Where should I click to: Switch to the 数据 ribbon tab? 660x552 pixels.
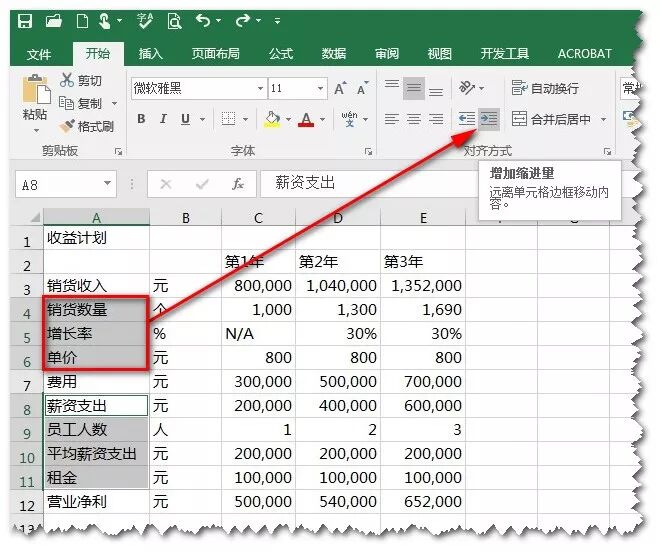point(334,53)
